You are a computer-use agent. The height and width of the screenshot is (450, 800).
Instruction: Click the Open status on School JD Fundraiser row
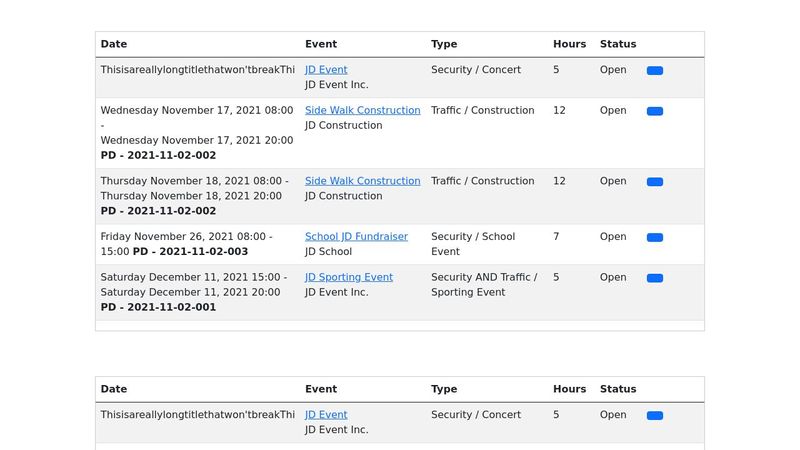613,237
